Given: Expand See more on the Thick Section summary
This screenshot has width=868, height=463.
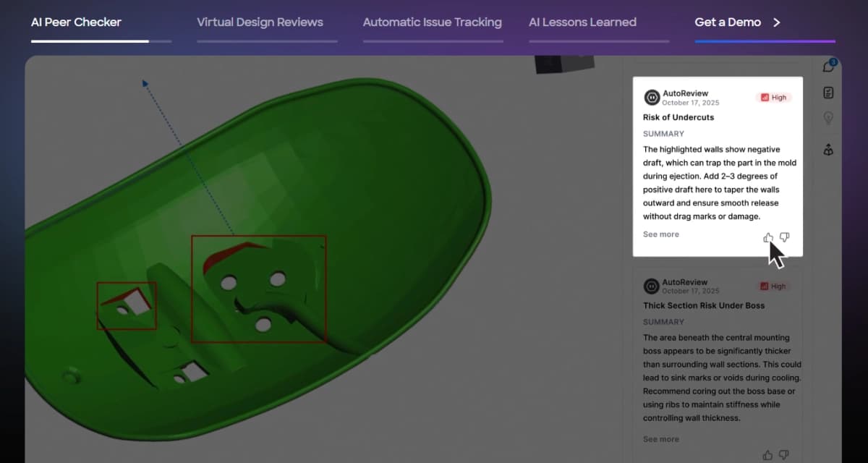Looking at the screenshot, I should [x=660, y=438].
